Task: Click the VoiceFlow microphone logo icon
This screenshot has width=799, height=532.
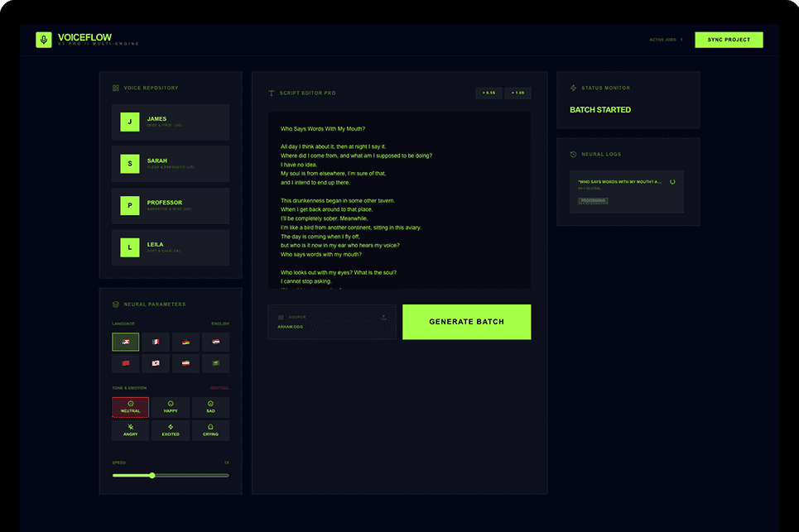Action: (x=44, y=39)
